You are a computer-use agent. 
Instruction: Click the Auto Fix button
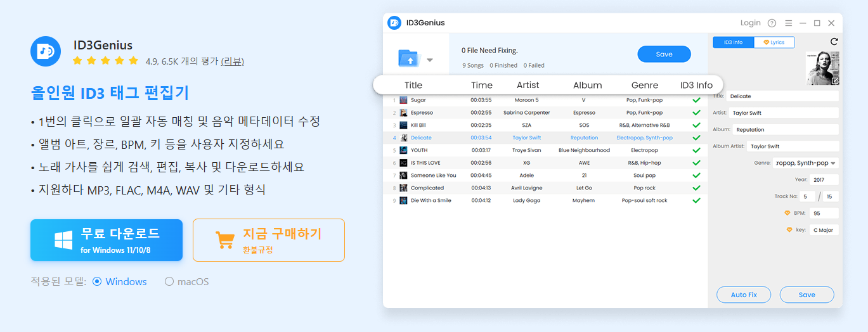pos(744,295)
